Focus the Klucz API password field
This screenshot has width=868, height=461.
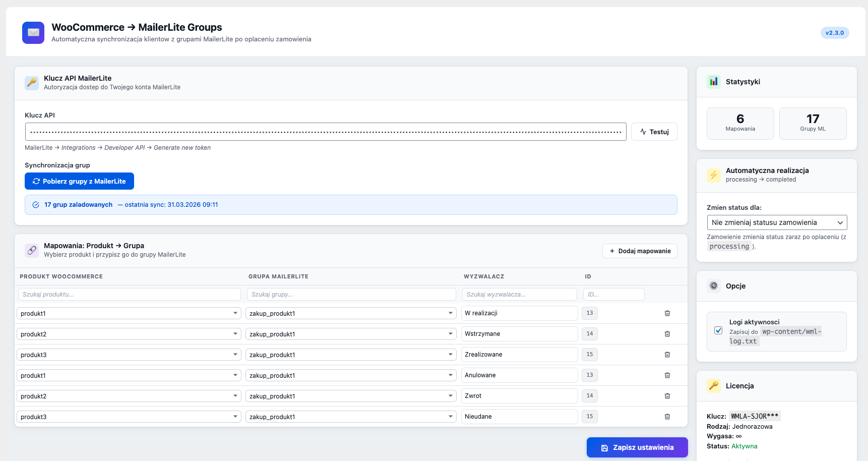pos(325,132)
